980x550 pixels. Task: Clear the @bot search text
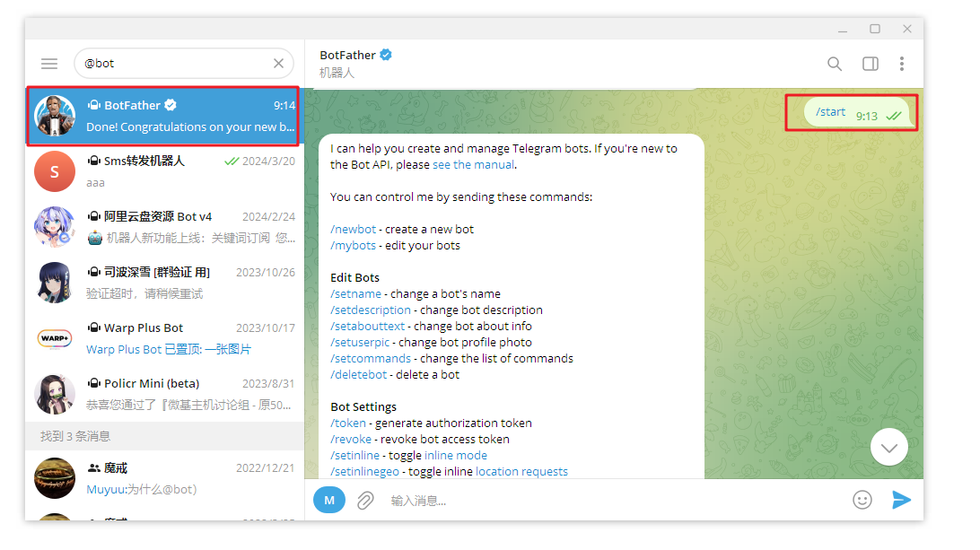coord(278,64)
